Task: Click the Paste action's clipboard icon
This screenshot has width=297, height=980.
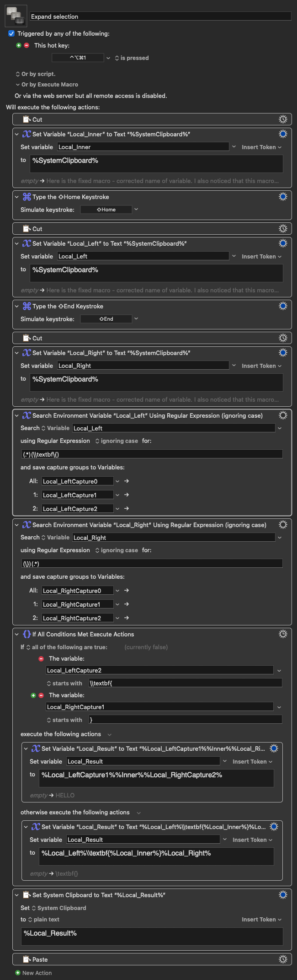Action: click(27, 959)
